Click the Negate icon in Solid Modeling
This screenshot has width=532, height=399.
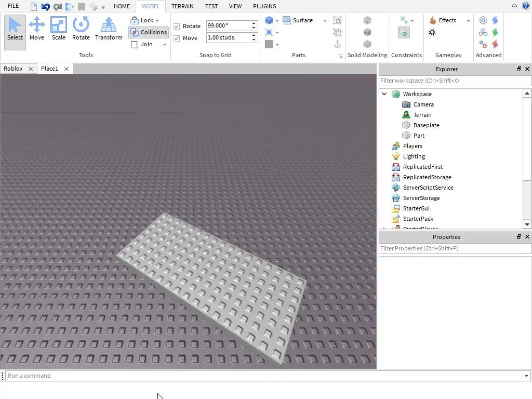[x=367, y=32]
